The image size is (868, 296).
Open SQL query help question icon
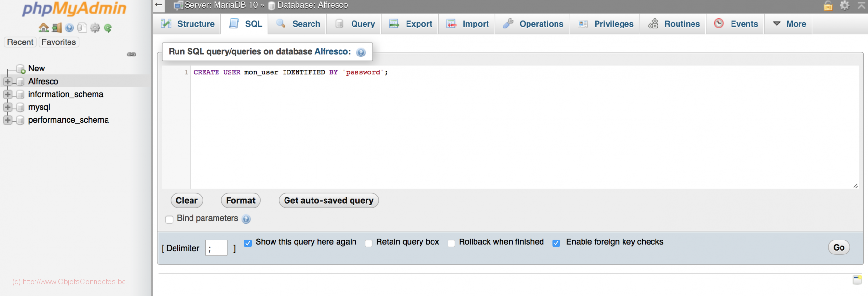(x=361, y=52)
